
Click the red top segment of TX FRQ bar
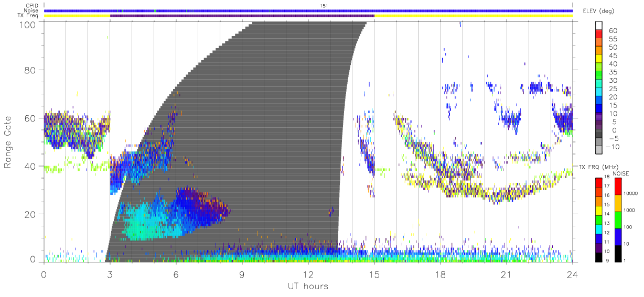tap(599, 183)
